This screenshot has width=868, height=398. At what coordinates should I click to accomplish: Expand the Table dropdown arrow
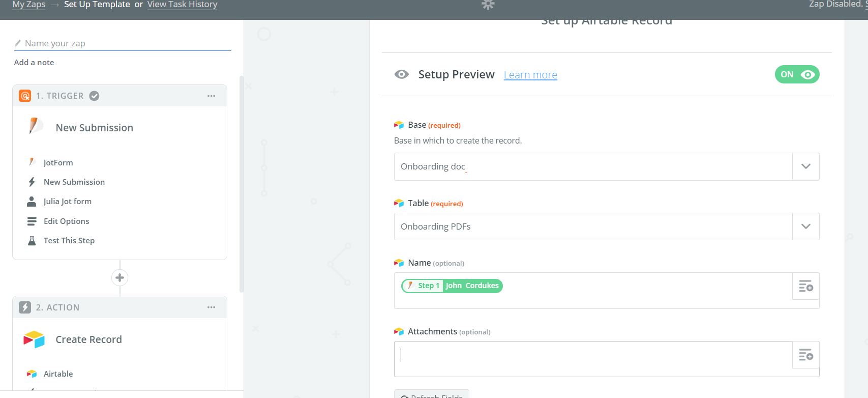[x=806, y=226]
